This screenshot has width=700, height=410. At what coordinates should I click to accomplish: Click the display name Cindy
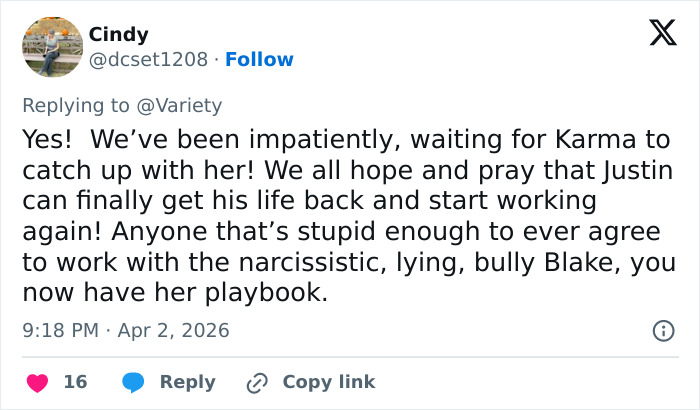(x=119, y=35)
